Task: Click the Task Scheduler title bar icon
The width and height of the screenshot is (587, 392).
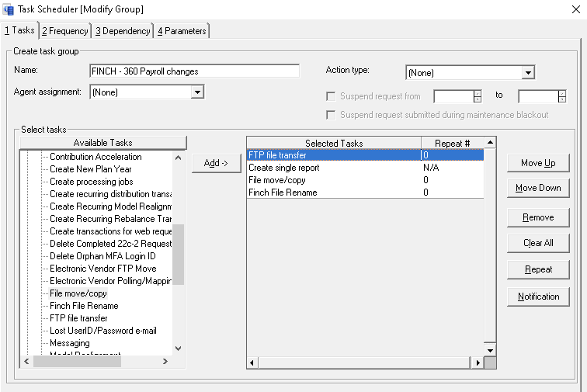Action: point(9,9)
